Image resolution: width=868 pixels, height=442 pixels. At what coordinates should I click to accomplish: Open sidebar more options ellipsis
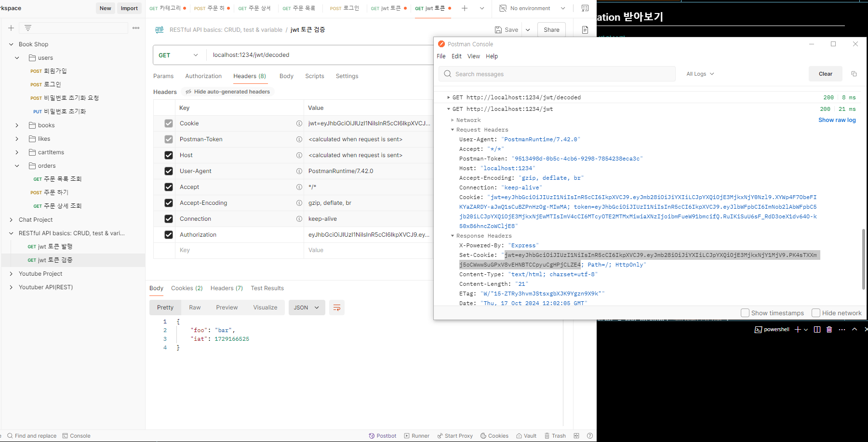(x=136, y=28)
